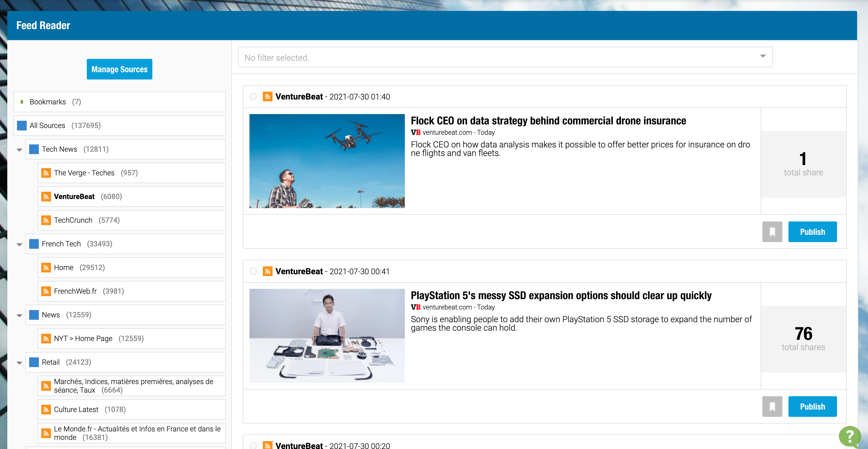Select the Tech News (12811) category

click(x=125, y=149)
